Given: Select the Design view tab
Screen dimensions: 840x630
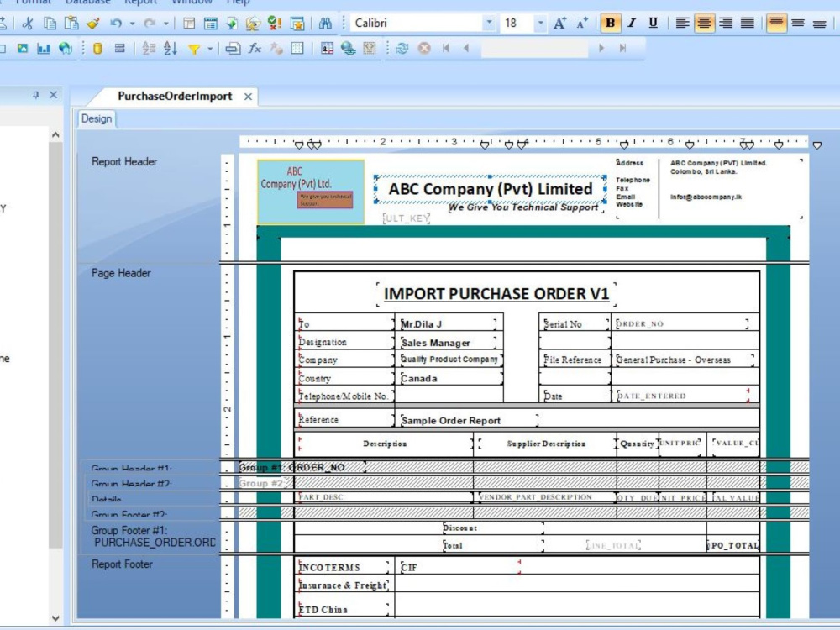Looking at the screenshot, I should [x=97, y=119].
